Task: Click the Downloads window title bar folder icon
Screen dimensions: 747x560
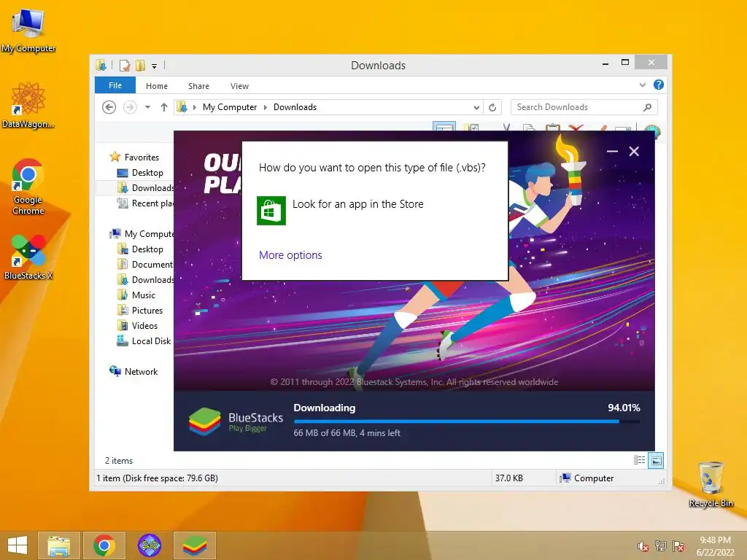Action: 101,65
